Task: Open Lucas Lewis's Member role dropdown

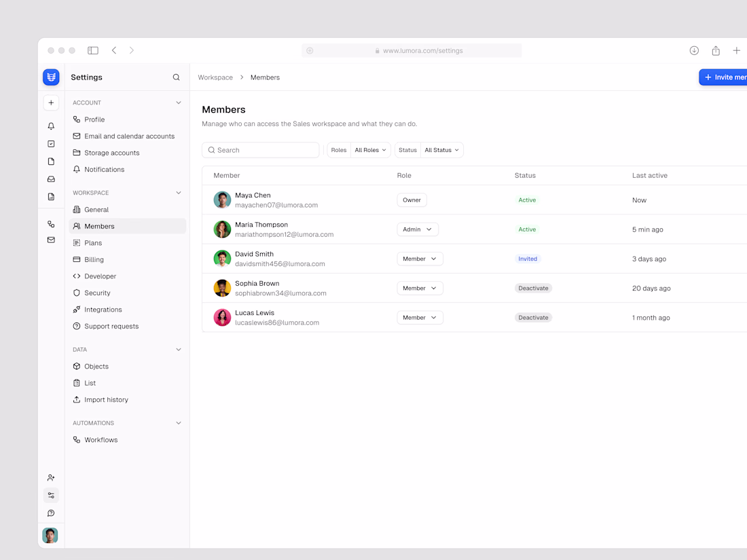Action: click(420, 318)
